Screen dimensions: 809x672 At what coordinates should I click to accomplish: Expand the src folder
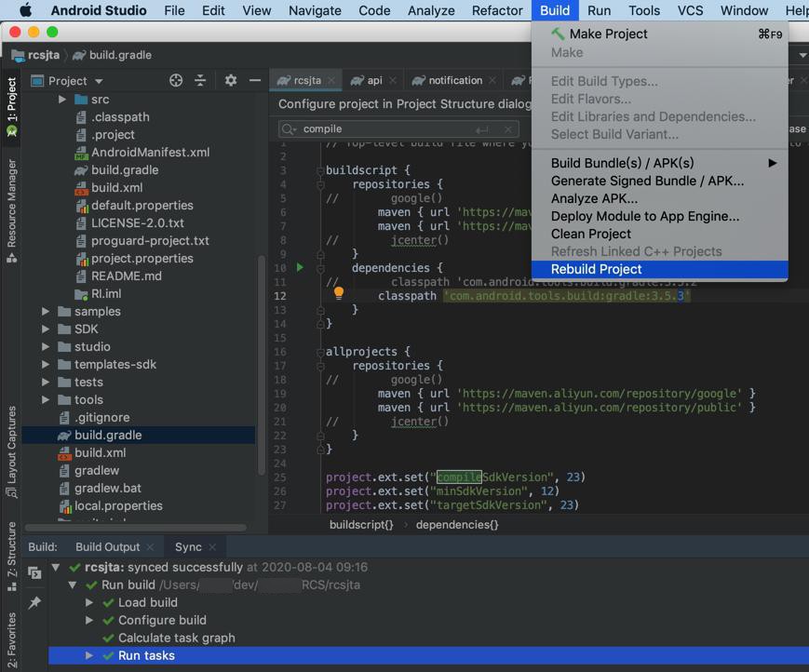tap(62, 99)
